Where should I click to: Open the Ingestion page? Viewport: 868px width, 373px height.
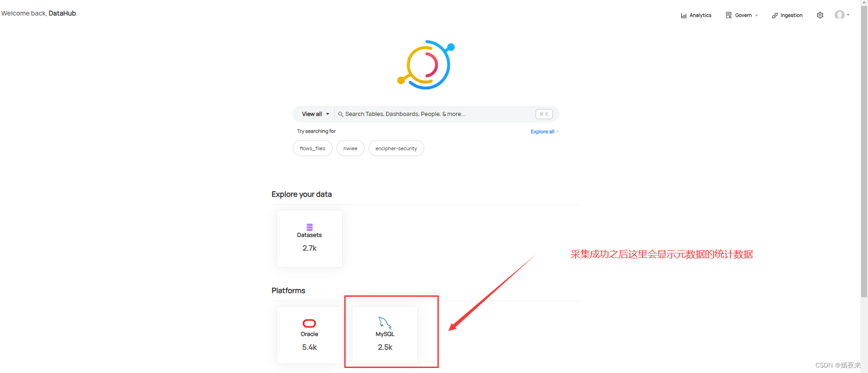[x=787, y=15]
